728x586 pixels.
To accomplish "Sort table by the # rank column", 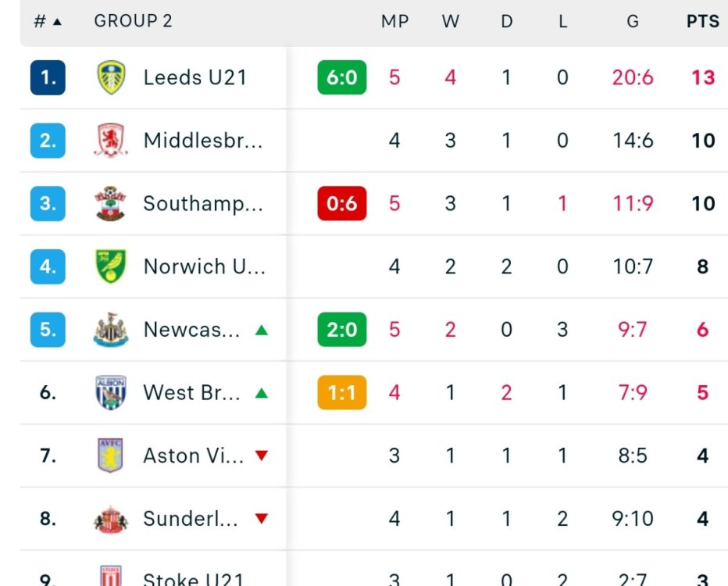I will pyautogui.click(x=47, y=22).
